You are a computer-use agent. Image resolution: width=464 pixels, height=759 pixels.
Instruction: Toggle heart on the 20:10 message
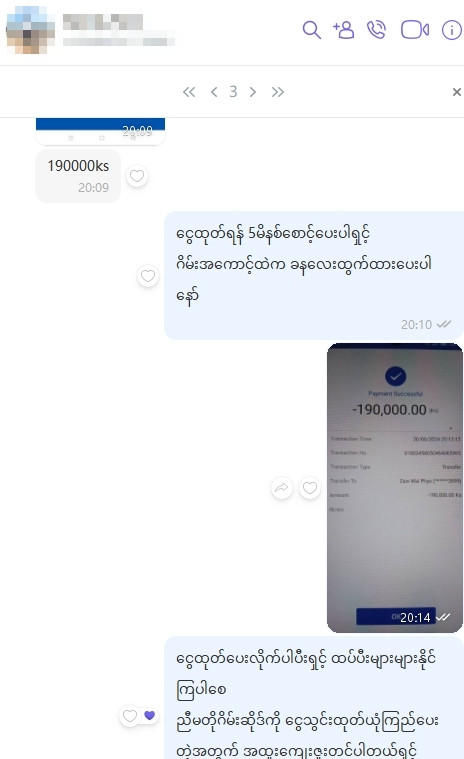coord(148,276)
